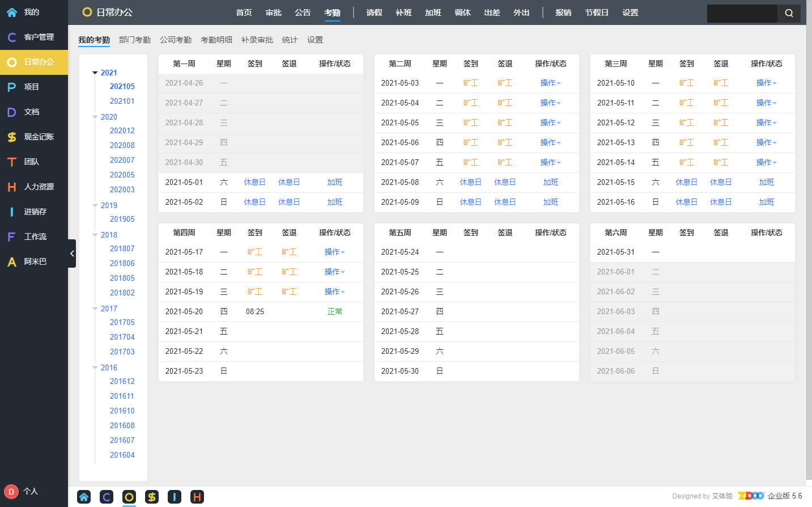Viewport: 812px width, 507px height.
Task: Open 现金记账 module in sidebar
Action: pyautogui.click(x=34, y=137)
